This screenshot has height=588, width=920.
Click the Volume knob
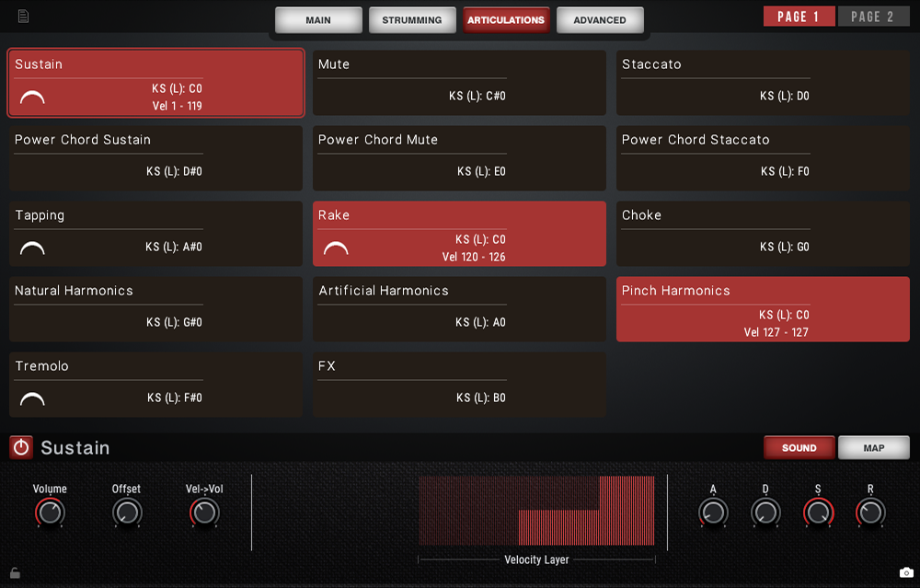point(50,513)
